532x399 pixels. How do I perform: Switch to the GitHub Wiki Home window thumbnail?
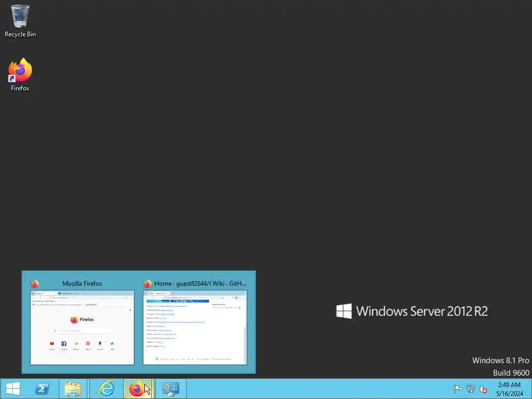pos(195,327)
